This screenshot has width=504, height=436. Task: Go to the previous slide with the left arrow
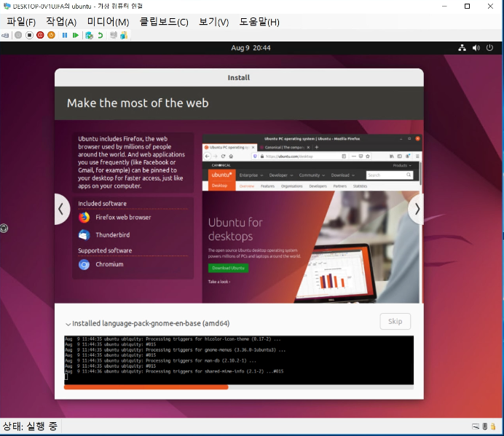[61, 209]
